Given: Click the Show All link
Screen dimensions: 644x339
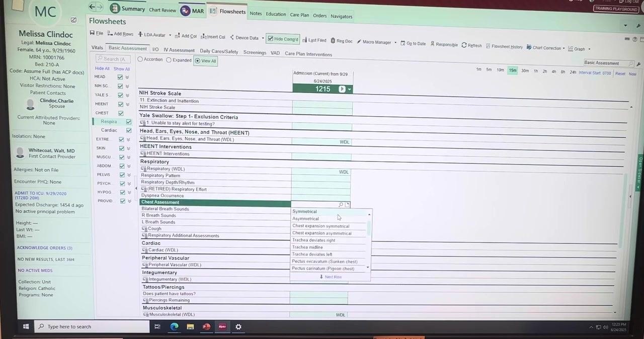Looking at the screenshot, I should [121, 69].
